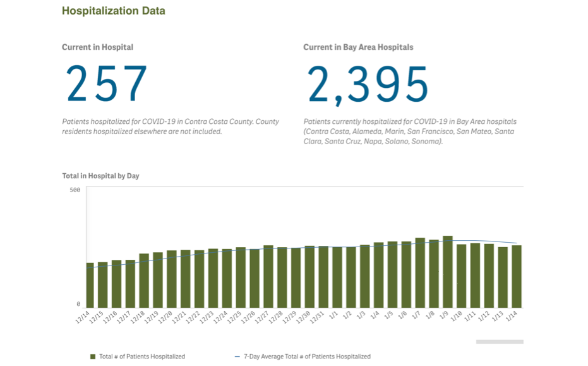Select the bar for 12/25
588x366 pixels.
(241, 278)
